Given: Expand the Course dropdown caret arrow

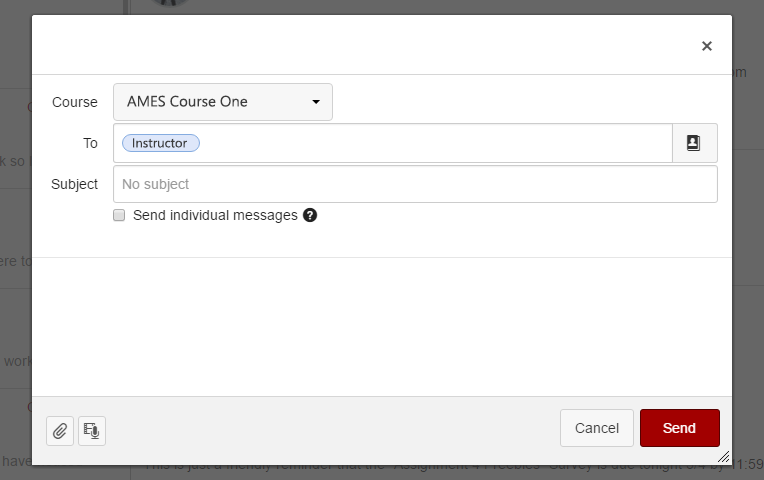Looking at the screenshot, I should (x=316, y=102).
